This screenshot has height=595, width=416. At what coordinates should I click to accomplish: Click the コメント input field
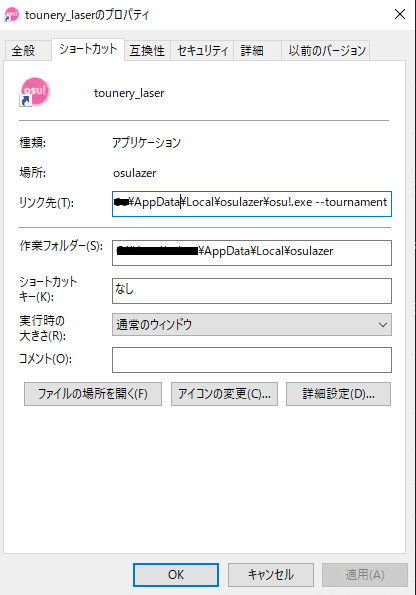click(x=252, y=360)
